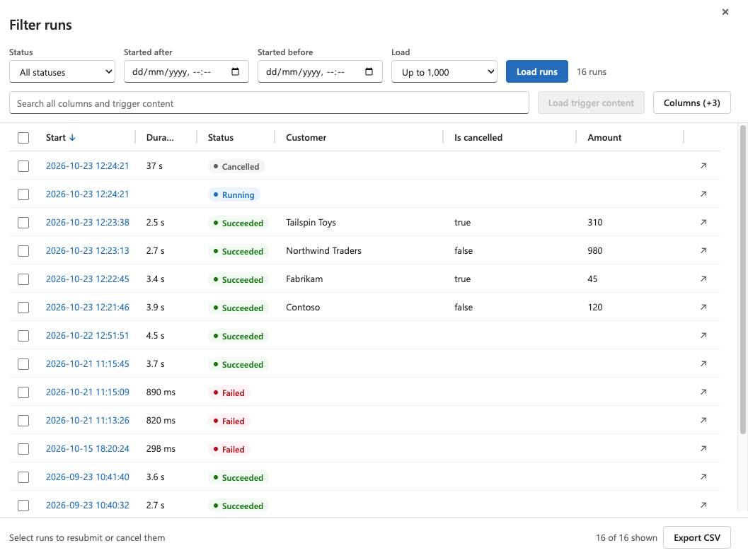Screen dimensions: 748x560
Task: Open run details arrow for 2026-09-23 10:41:40 run
Action: [x=703, y=477]
